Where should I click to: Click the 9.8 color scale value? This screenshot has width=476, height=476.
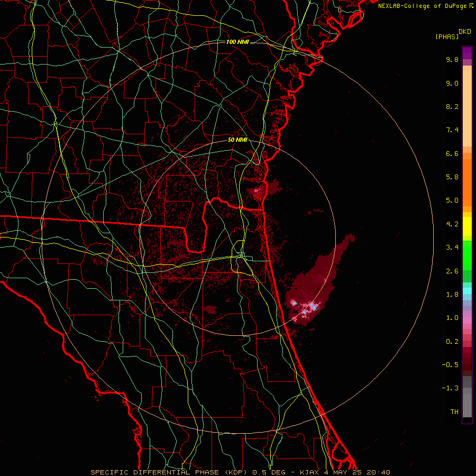(x=452, y=59)
